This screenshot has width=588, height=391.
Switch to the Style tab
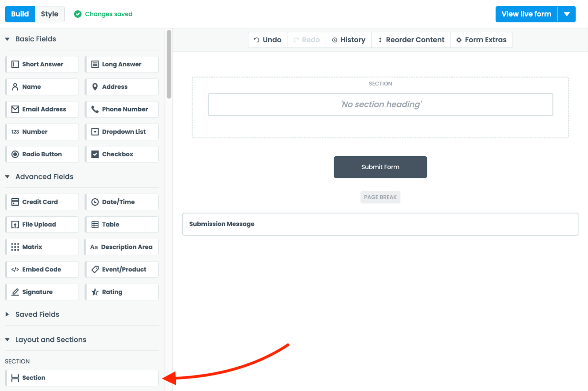click(x=50, y=14)
